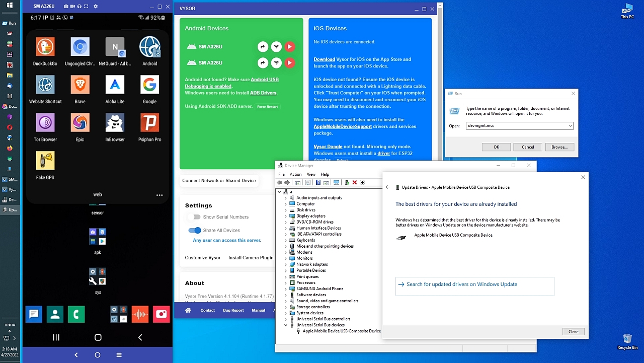Close the Update Drivers dialog with Close

[574, 332]
